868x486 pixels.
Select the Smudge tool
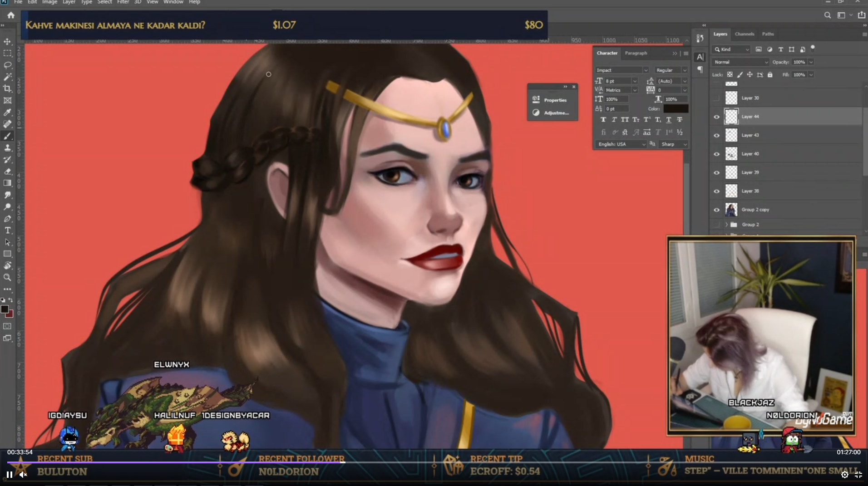(7, 195)
